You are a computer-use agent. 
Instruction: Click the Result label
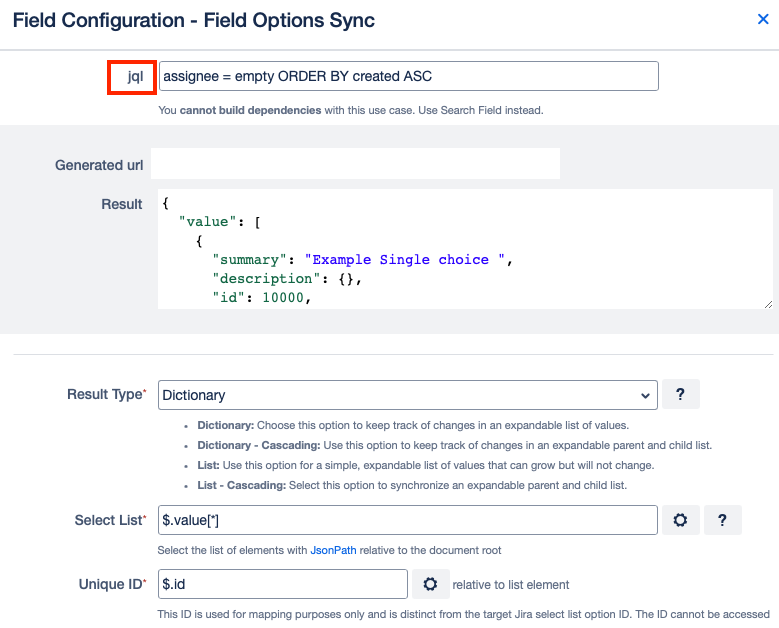[x=122, y=204]
